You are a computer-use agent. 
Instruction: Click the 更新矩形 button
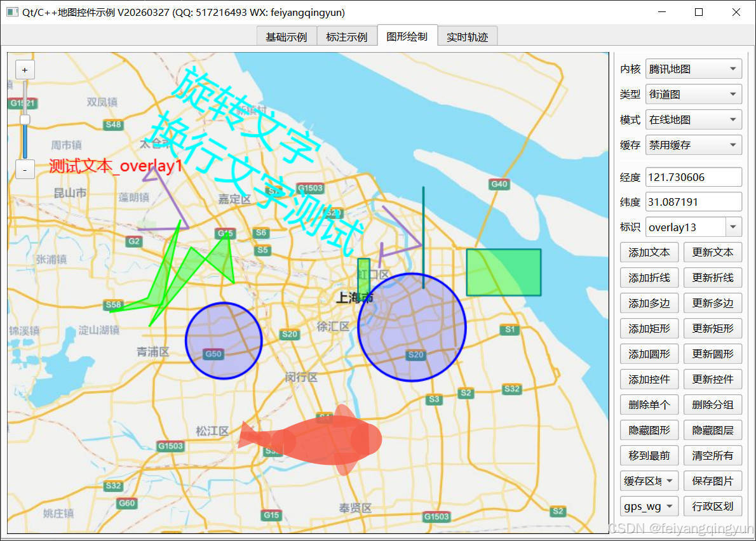tap(713, 328)
